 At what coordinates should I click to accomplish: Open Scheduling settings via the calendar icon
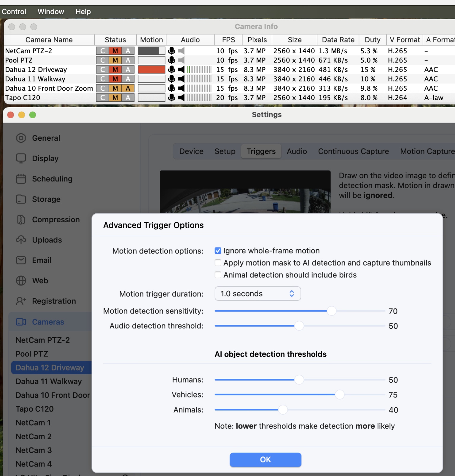(x=21, y=179)
